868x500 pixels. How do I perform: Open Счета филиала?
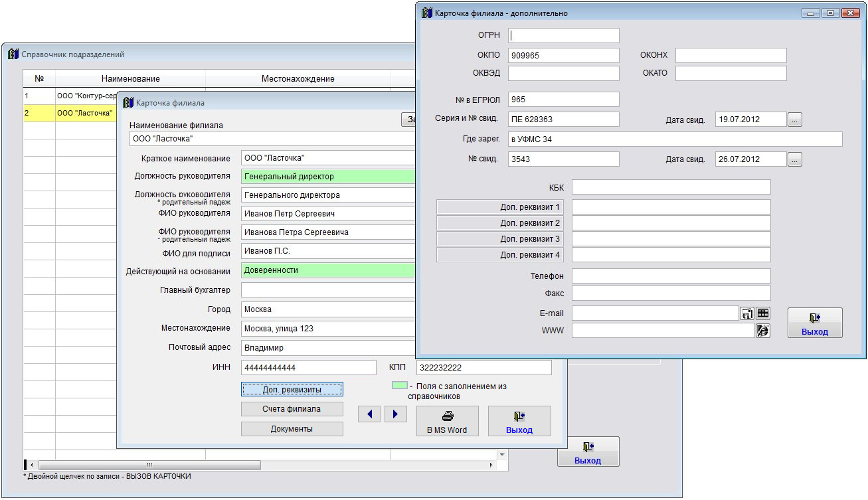[292, 409]
